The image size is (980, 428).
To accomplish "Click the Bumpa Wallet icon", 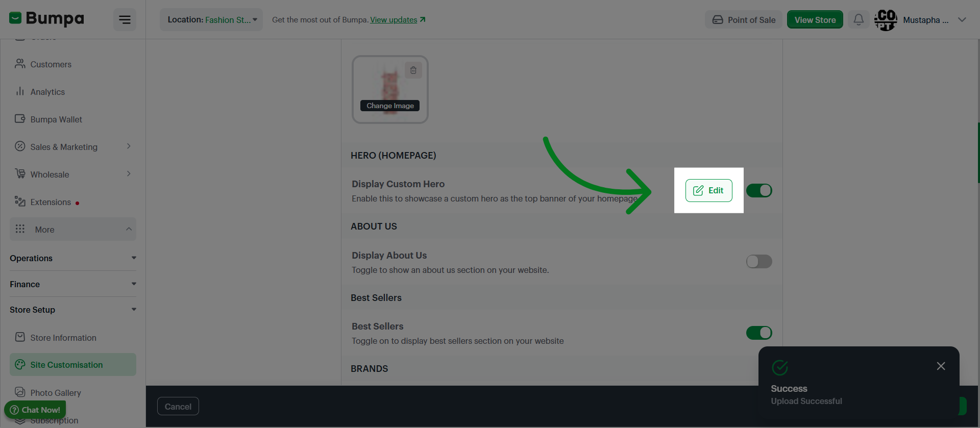I will coord(20,119).
